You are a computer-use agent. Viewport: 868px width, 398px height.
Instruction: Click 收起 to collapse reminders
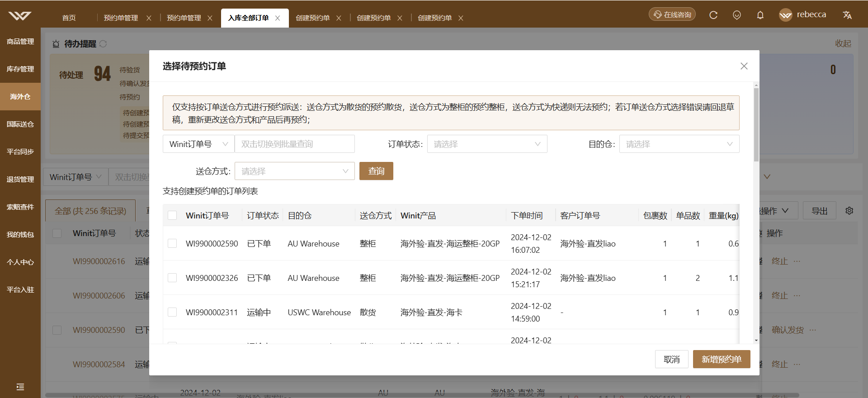pos(843,43)
